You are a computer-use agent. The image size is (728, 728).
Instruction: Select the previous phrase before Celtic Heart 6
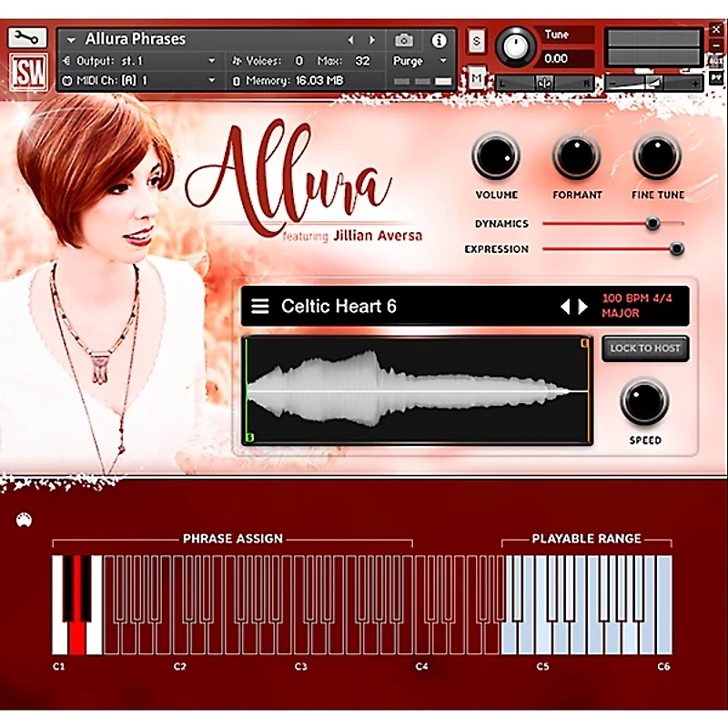tap(564, 307)
